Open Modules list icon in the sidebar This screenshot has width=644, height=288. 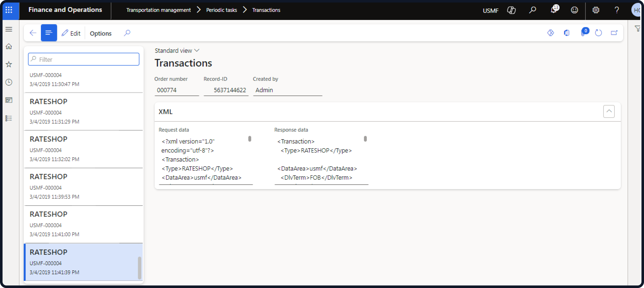[9, 118]
